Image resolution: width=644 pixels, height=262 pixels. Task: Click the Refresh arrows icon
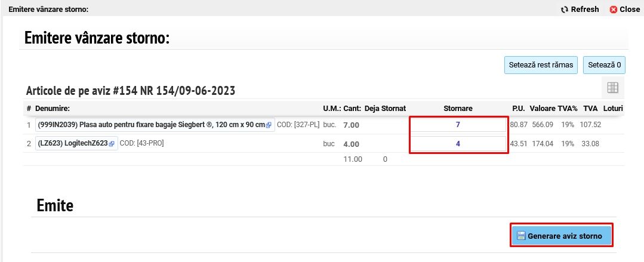pyautogui.click(x=565, y=10)
